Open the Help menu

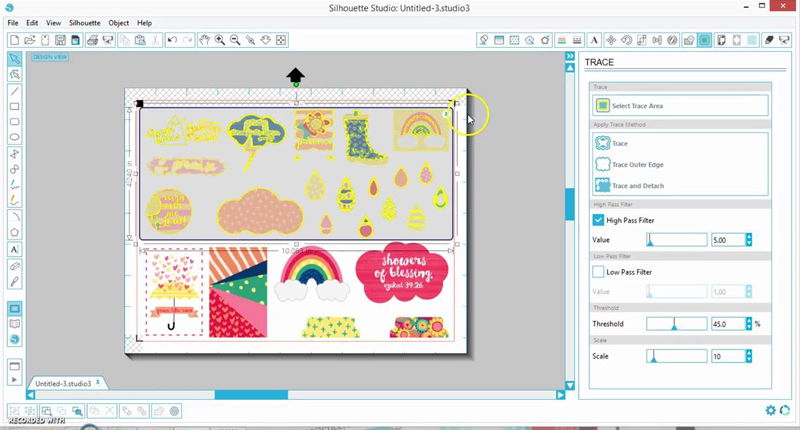tap(144, 23)
